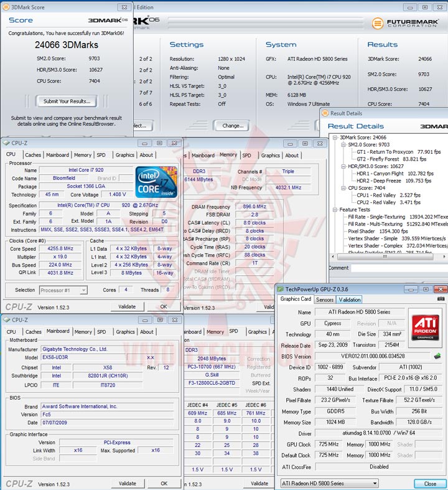The image size is (448, 490).
Task: Switch to SPD tab in CPU-Z Motherboard window
Action: [x=101, y=332]
